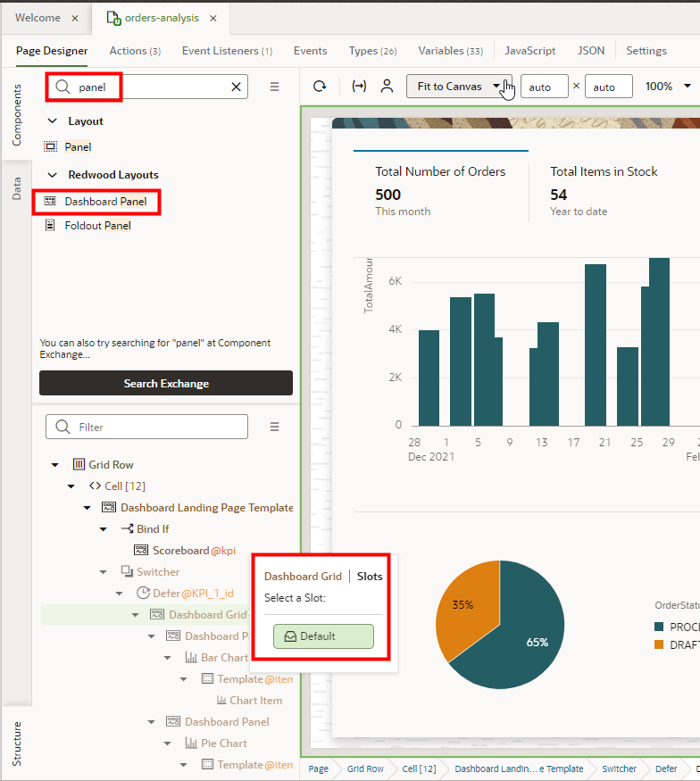Collapse Dashboard Landing Page Template node
700x781 pixels.
[87, 508]
